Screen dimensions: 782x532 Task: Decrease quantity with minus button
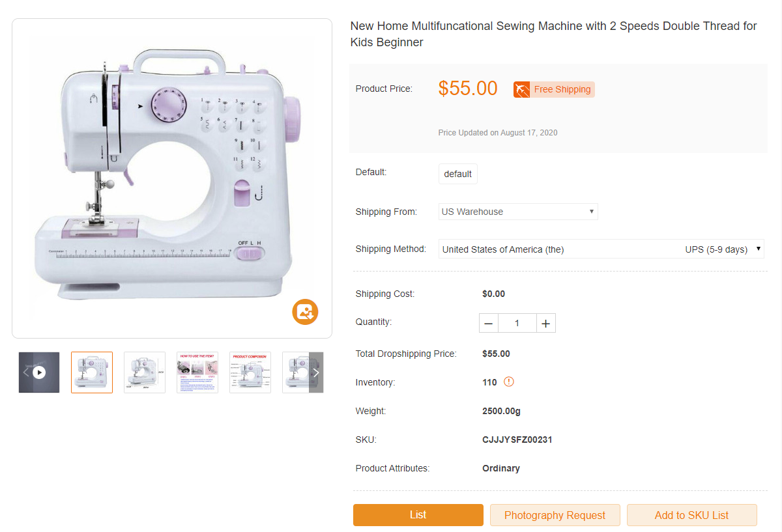click(489, 324)
